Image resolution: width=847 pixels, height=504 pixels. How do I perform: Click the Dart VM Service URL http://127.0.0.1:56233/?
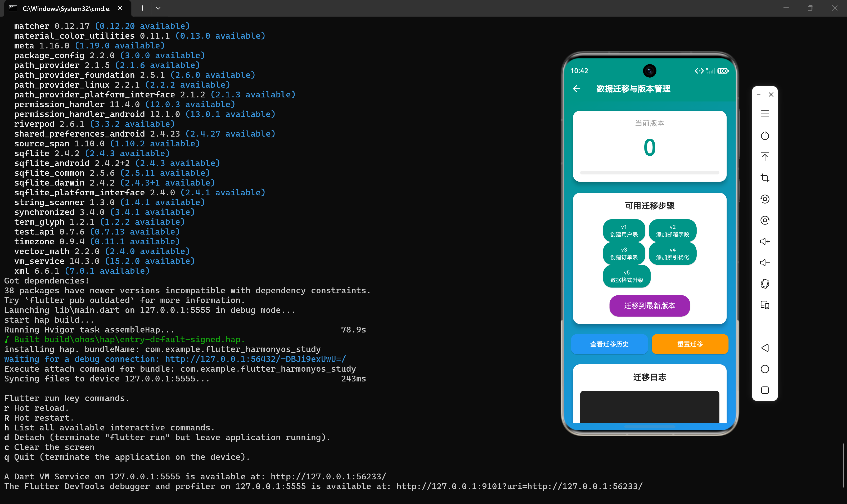click(x=328, y=476)
